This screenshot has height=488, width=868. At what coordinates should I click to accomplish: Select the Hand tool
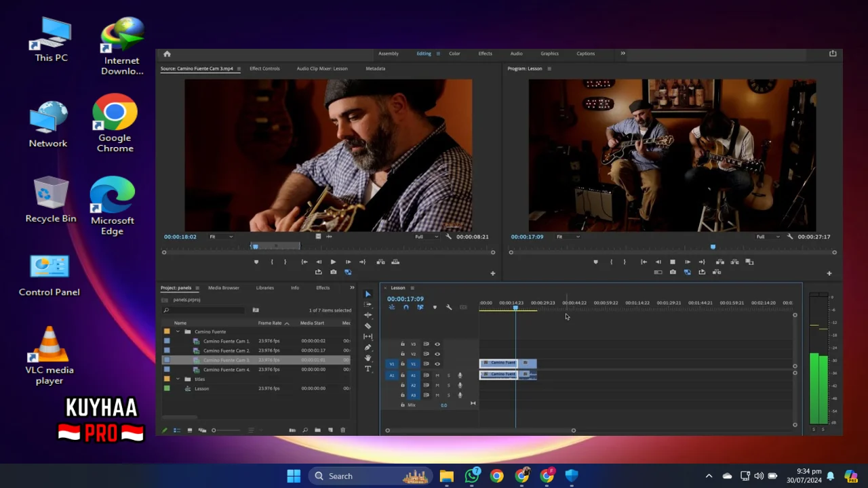[x=368, y=358]
